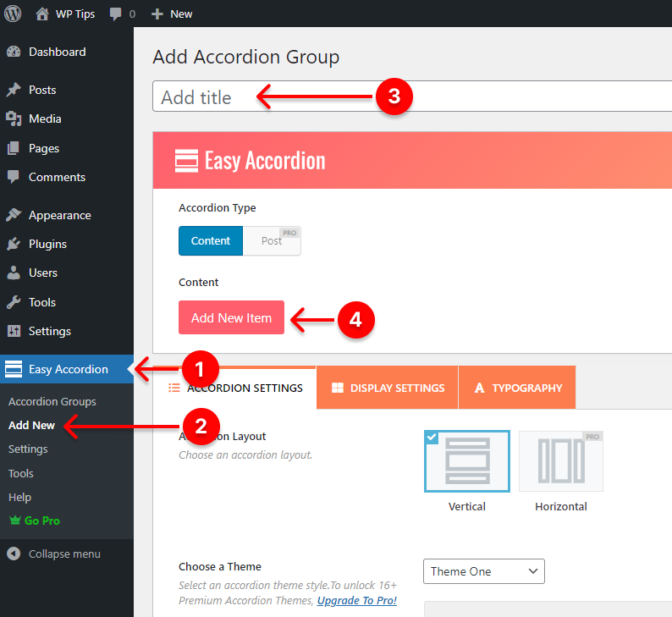
Task: Open the Theme One dropdown
Action: click(484, 571)
